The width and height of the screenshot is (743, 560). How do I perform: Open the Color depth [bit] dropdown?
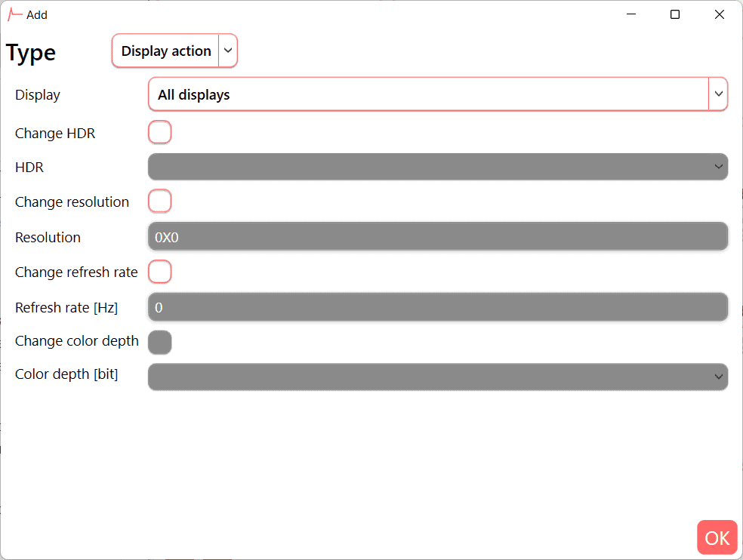(x=438, y=377)
